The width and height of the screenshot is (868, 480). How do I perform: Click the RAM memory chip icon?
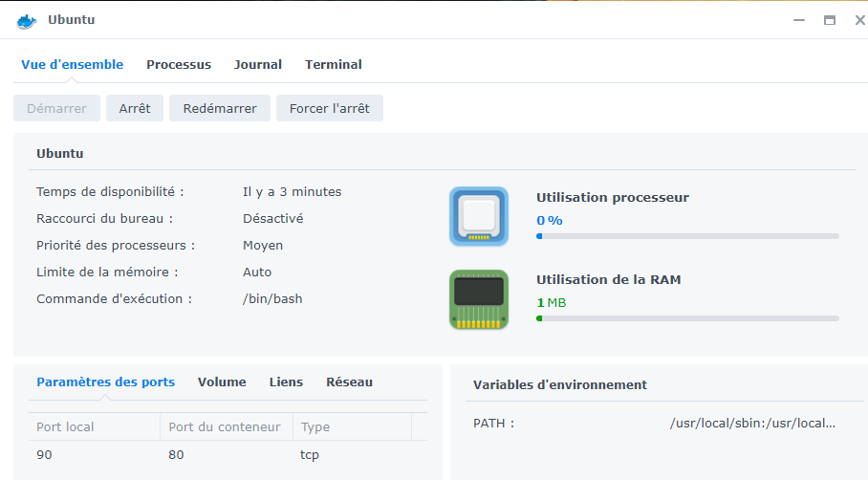(478, 299)
